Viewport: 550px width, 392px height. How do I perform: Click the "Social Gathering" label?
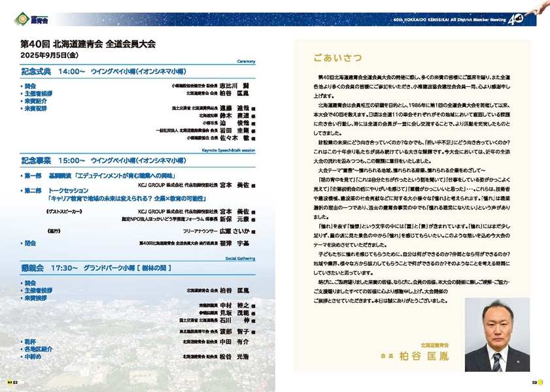[x=240, y=259]
